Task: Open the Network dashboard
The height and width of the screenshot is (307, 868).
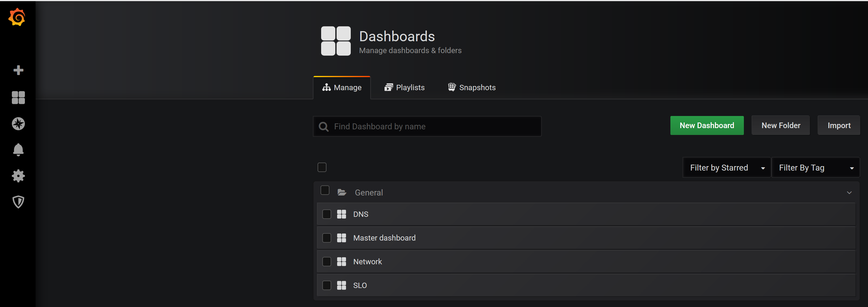Action: point(367,262)
